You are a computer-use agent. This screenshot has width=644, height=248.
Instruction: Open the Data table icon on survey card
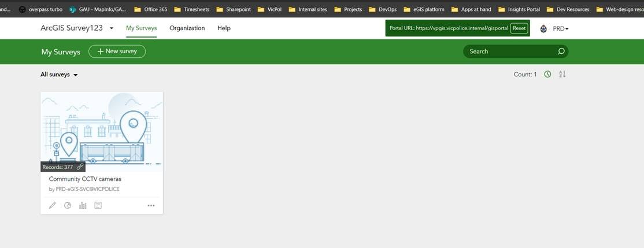98,205
